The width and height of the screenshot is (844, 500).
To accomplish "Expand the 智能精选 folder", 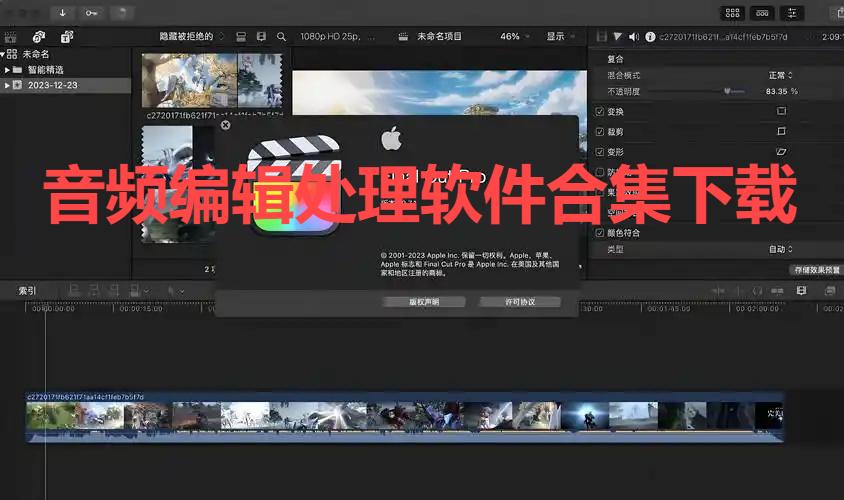I will click(x=7, y=70).
